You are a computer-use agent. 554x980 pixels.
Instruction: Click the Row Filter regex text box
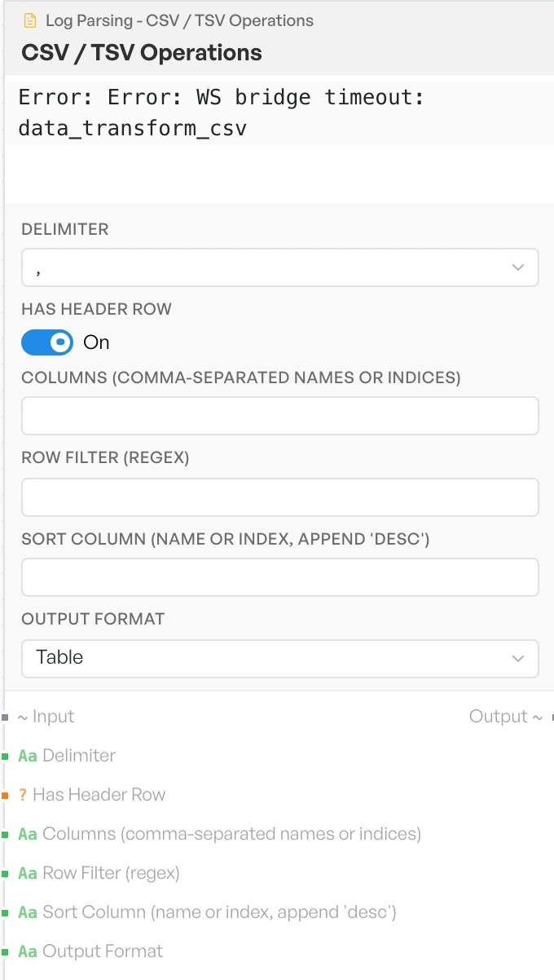[280, 497]
